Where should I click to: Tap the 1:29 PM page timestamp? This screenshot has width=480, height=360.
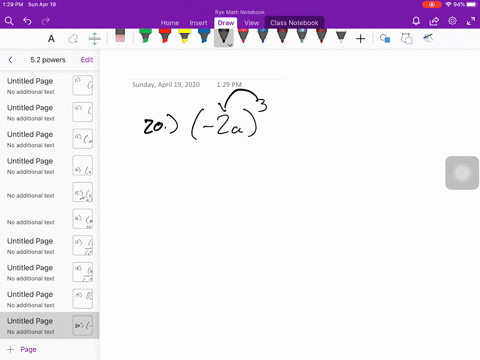229,85
